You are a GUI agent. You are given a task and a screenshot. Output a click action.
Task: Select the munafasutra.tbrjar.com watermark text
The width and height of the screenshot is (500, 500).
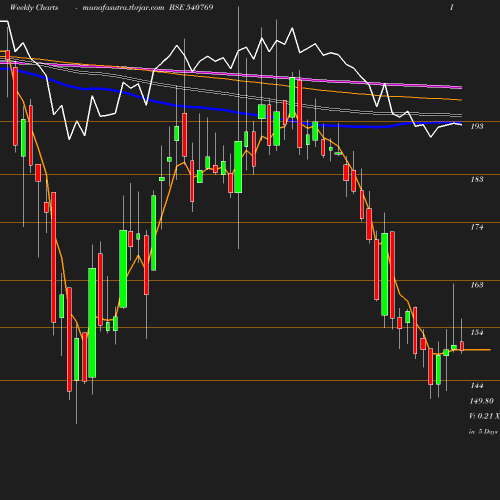point(123,8)
